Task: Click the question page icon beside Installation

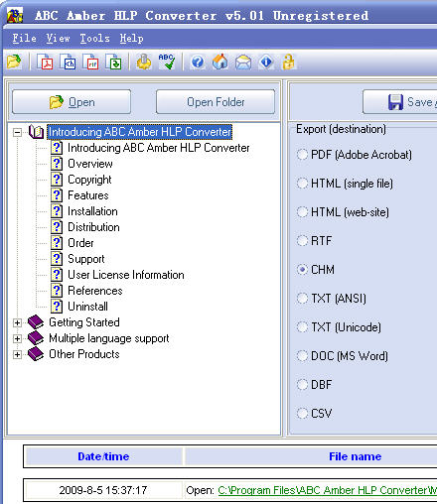Action: point(57,211)
